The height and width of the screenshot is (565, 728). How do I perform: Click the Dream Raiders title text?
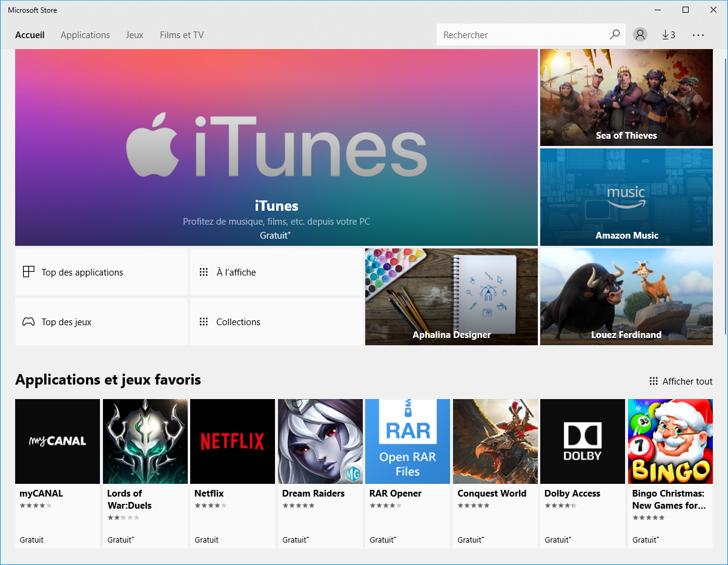(x=313, y=494)
